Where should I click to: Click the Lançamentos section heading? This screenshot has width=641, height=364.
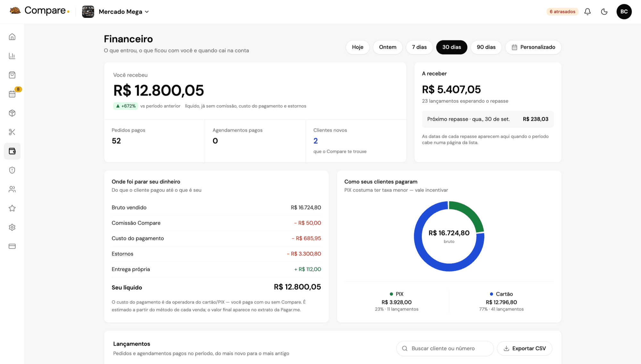[132, 344]
